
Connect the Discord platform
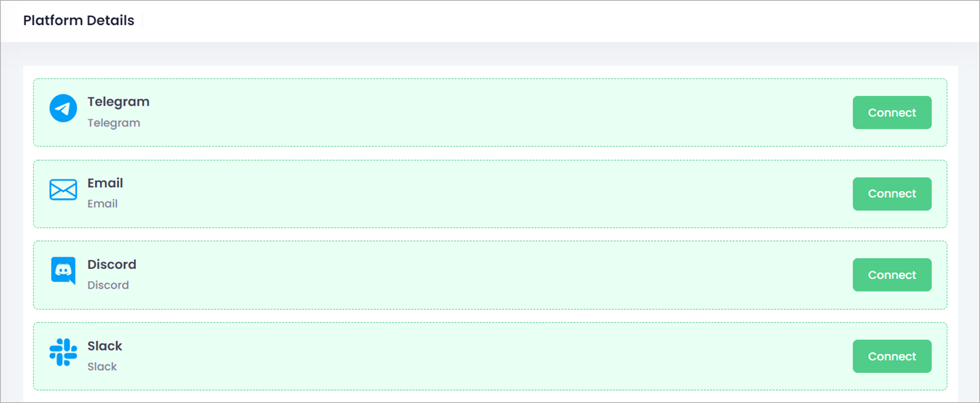coord(892,275)
